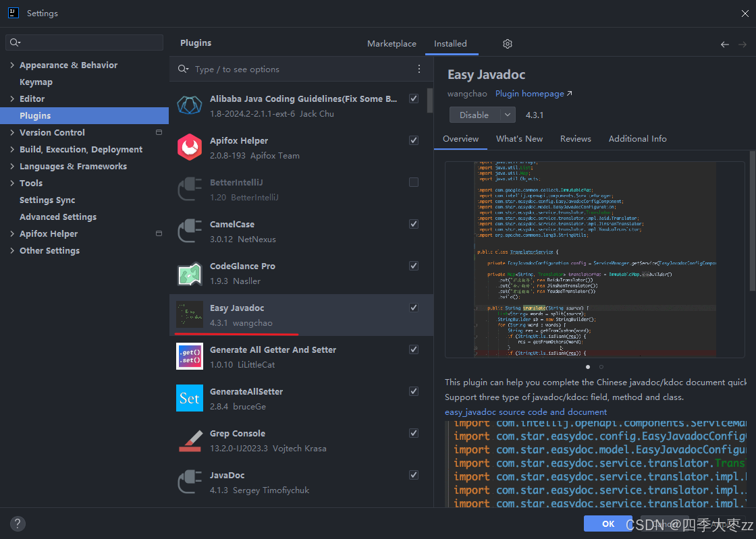Click the Apifox Helper plugin icon
Screen dimensions: 756x539
[x=190, y=147]
